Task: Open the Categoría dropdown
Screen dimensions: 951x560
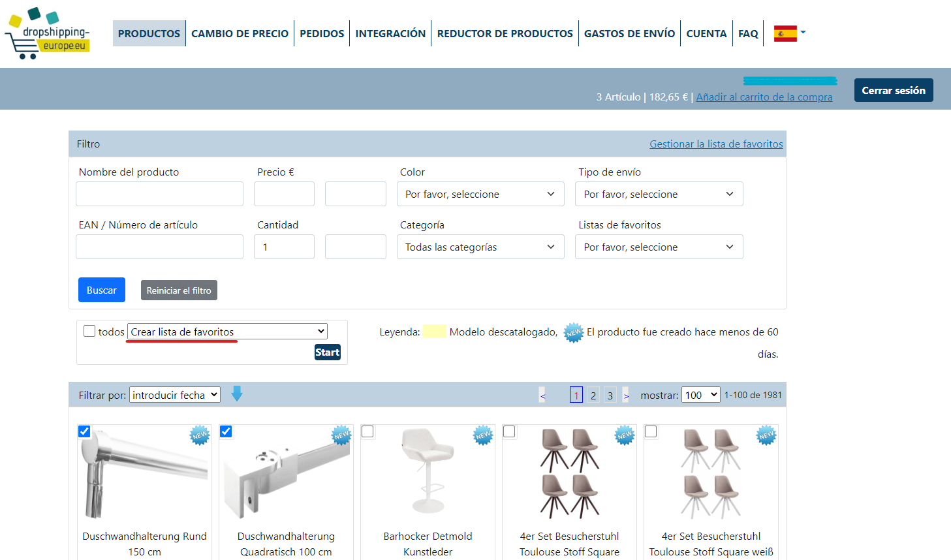Action: click(480, 247)
